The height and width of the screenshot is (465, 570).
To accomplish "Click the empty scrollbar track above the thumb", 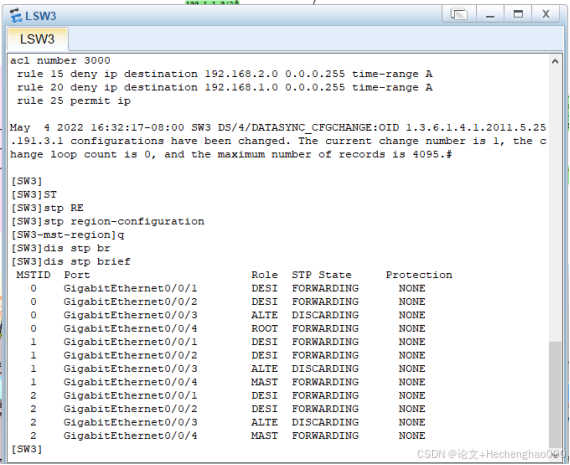I will [555, 205].
